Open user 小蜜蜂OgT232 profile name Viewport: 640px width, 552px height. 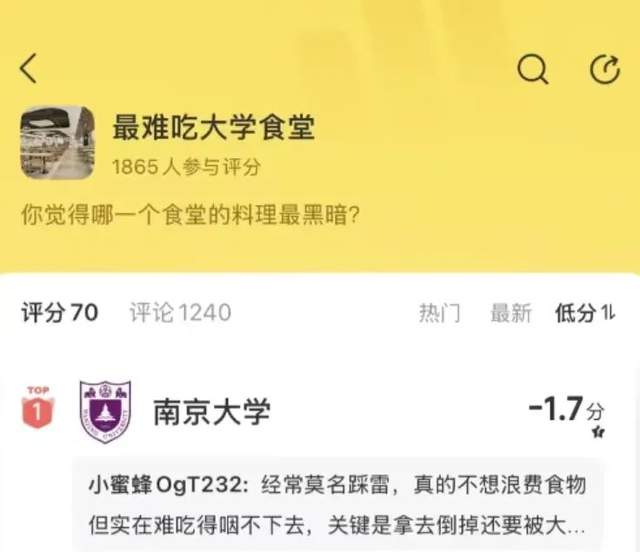pyautogui.click(x=167, y=485)
